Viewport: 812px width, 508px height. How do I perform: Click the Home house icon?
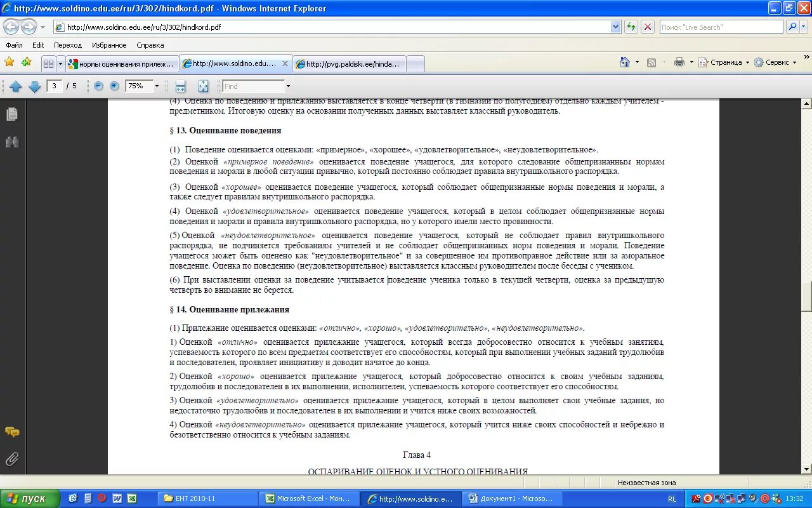(625, 62)
